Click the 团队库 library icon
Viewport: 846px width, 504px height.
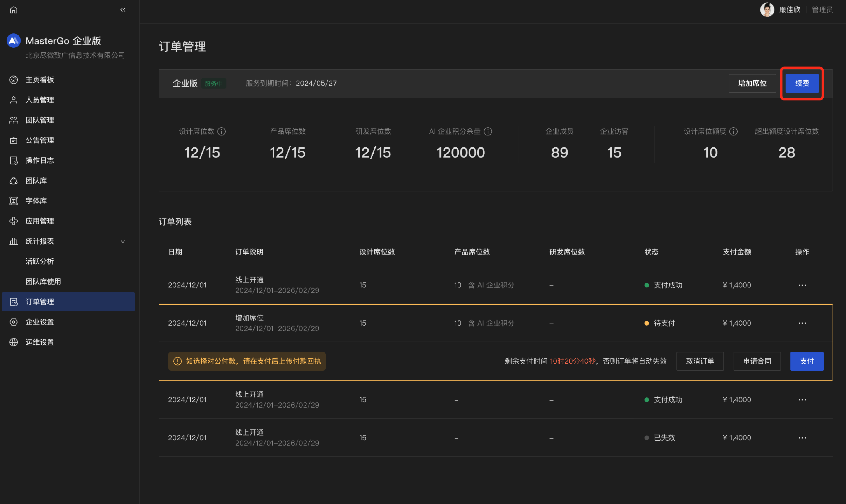click(14, 181)
